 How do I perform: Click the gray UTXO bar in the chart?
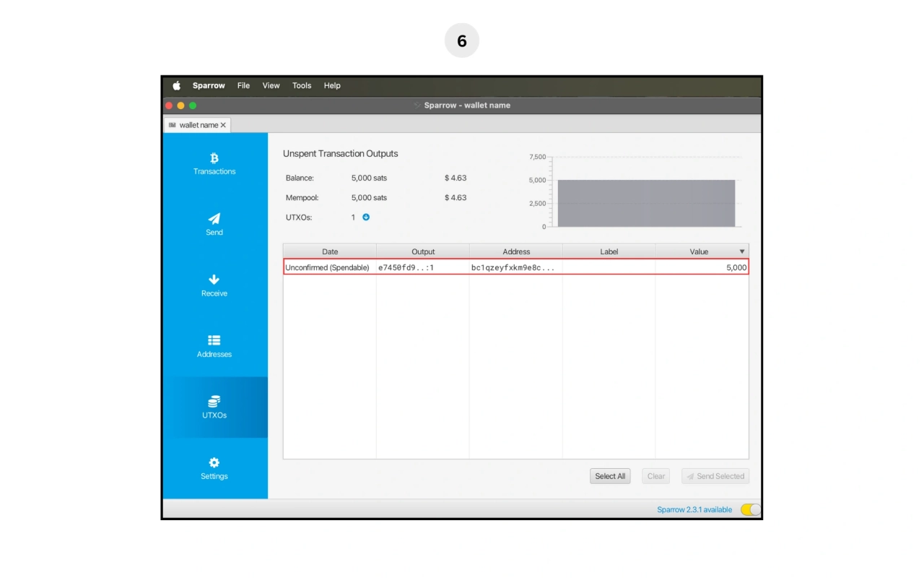[646, 203]
